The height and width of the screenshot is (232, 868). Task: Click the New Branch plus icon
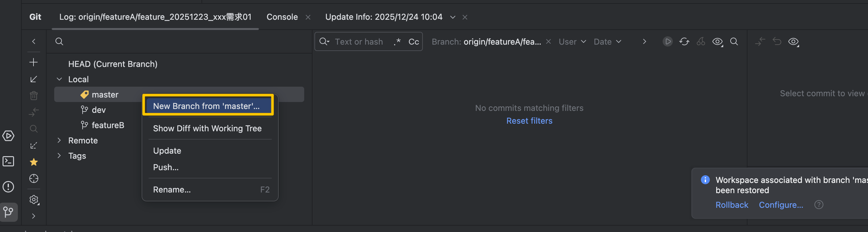(x=34, y=62)
